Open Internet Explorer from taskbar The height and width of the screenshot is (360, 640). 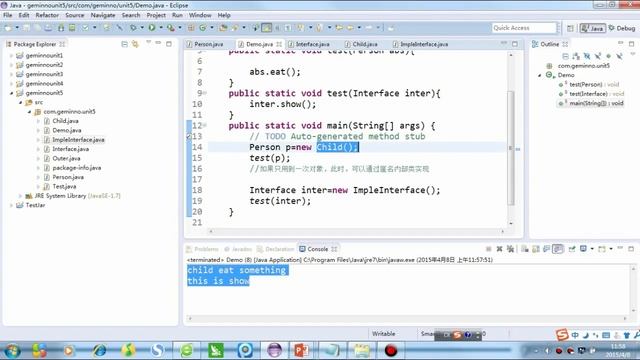tap(99, 350)
